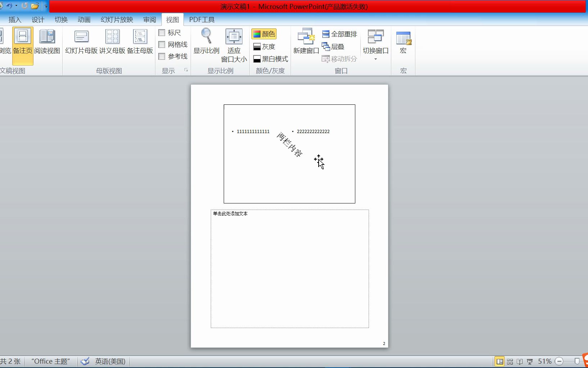Open Customize Quick Access Toolbar dropdown
588x368 pixels.
(46, 6)
